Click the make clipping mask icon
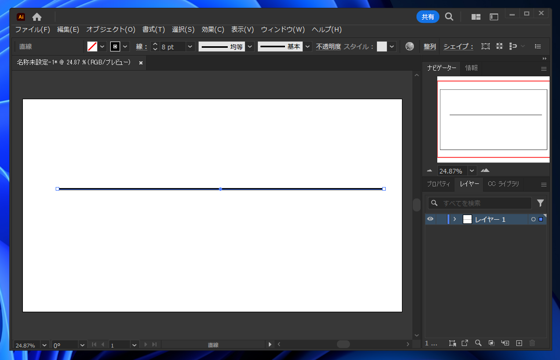 [x=491, y=343]
